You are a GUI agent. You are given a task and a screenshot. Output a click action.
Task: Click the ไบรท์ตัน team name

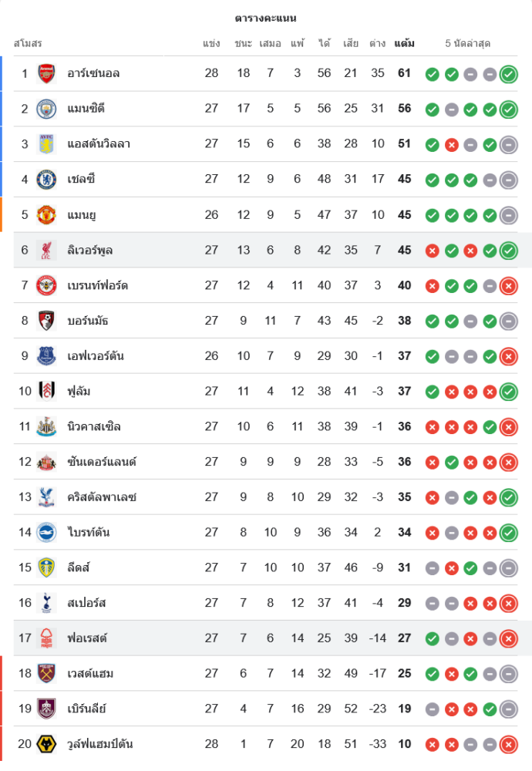[x=88, y=532]
